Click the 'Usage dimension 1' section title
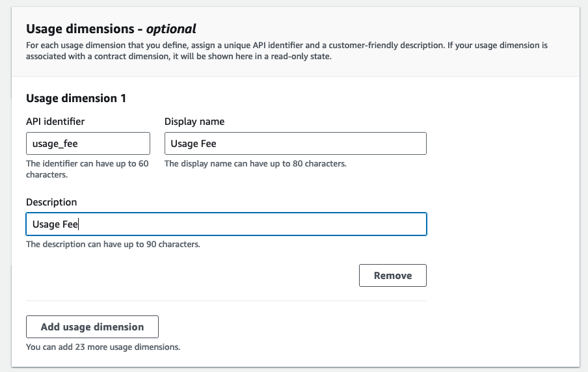The image size is (588, 372). click(76, 98)
